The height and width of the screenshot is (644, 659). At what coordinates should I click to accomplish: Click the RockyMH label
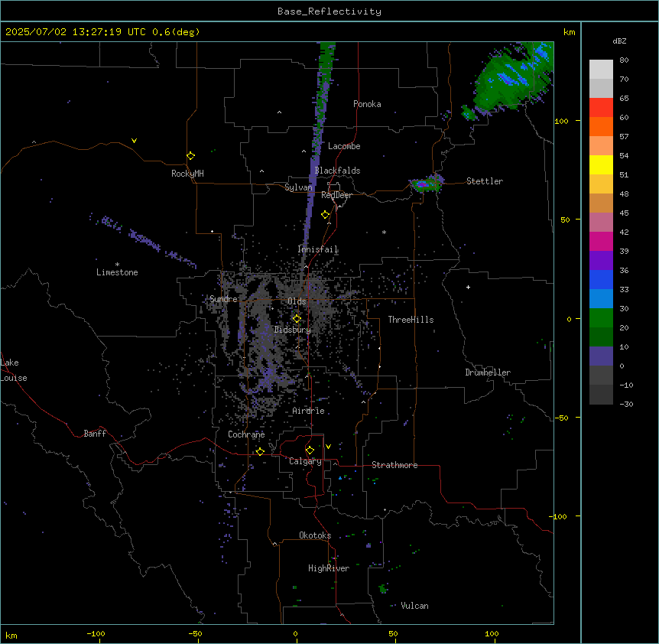187,174
